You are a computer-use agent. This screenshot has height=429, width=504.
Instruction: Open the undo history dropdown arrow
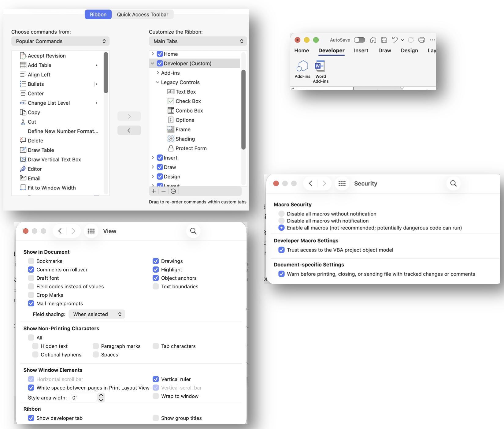[402, 40]
